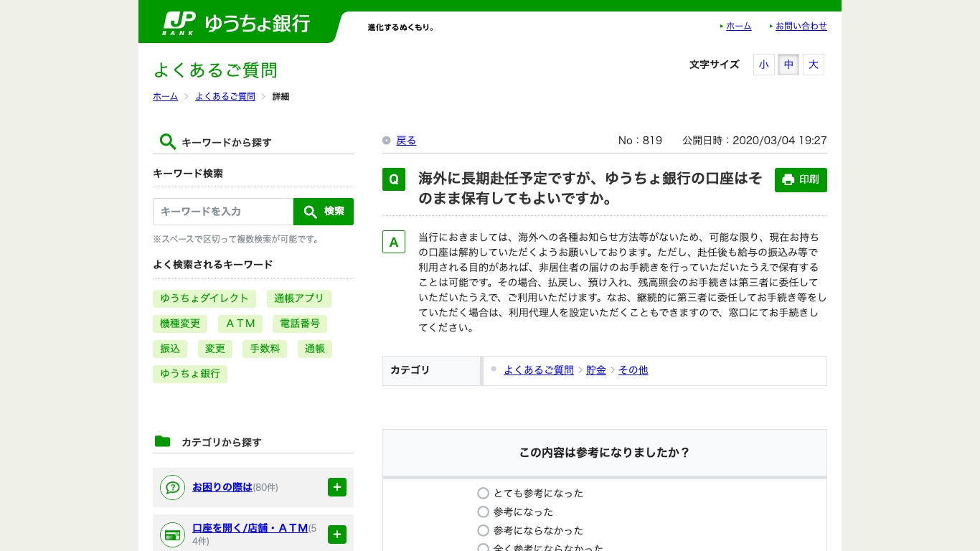The image size is (980, 551).
Task: Select ATM keyword tag
Action: click(240, 324)
